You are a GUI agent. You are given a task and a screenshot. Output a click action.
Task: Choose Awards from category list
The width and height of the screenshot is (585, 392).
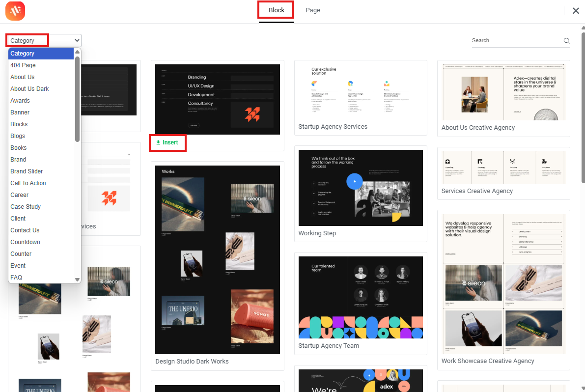click(41, 101)
